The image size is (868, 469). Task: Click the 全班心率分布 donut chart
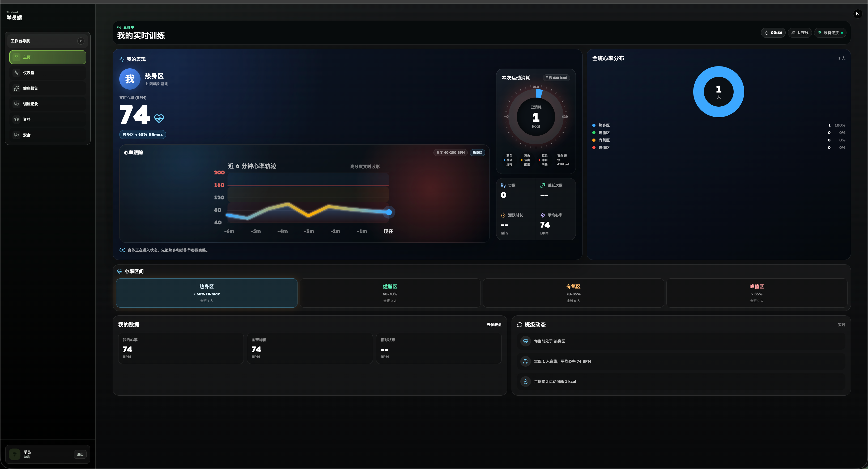[718, 92]
